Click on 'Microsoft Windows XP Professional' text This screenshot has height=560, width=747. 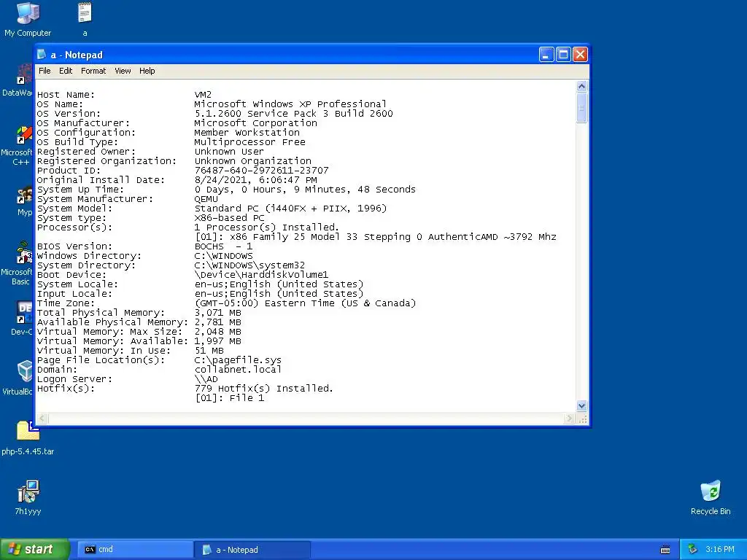pyautogui.click(x=290, y=104)
